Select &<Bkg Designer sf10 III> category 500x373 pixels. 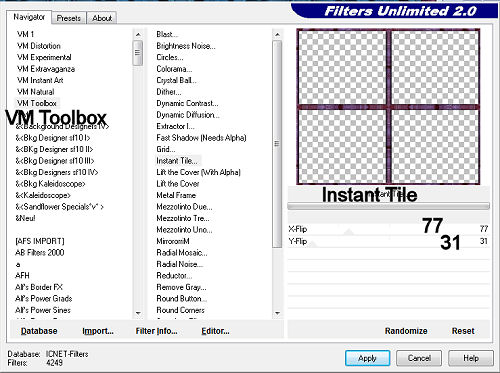(55, 161)
